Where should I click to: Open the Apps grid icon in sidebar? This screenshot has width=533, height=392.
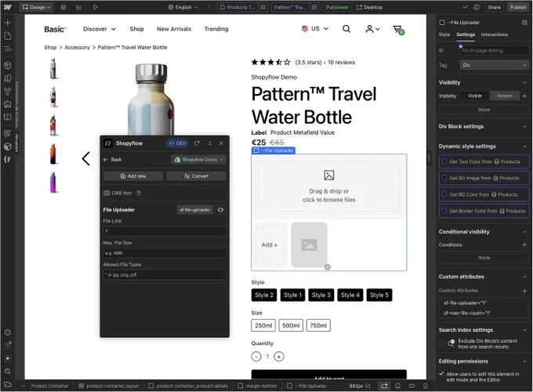pos(8,133)
